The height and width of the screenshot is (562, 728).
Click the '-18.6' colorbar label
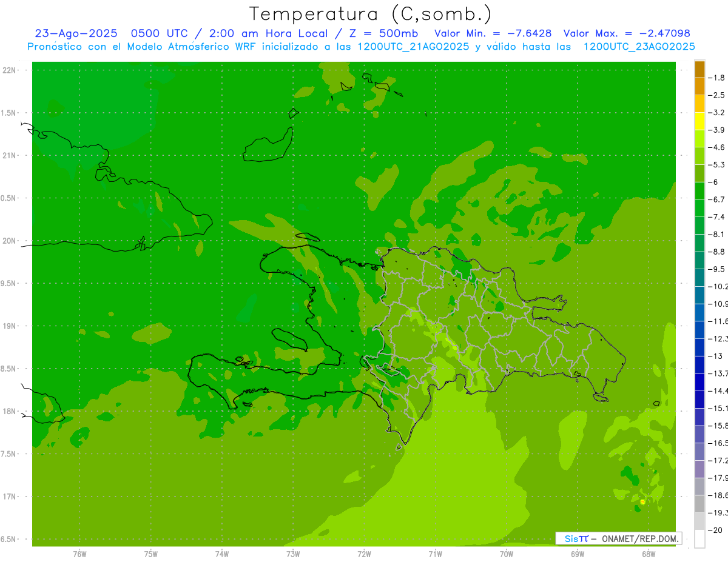pyautogui.click(x=718, y=495)
